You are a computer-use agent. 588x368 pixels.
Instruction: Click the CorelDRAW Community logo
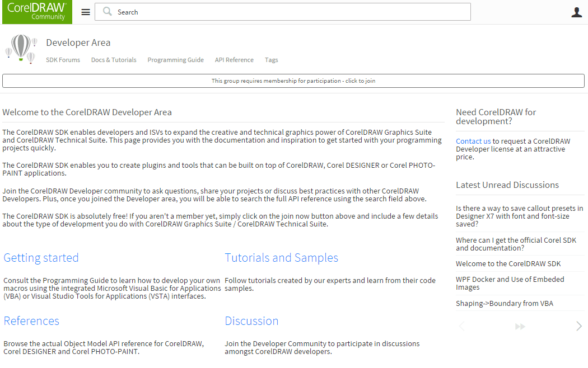click(37, 12)
